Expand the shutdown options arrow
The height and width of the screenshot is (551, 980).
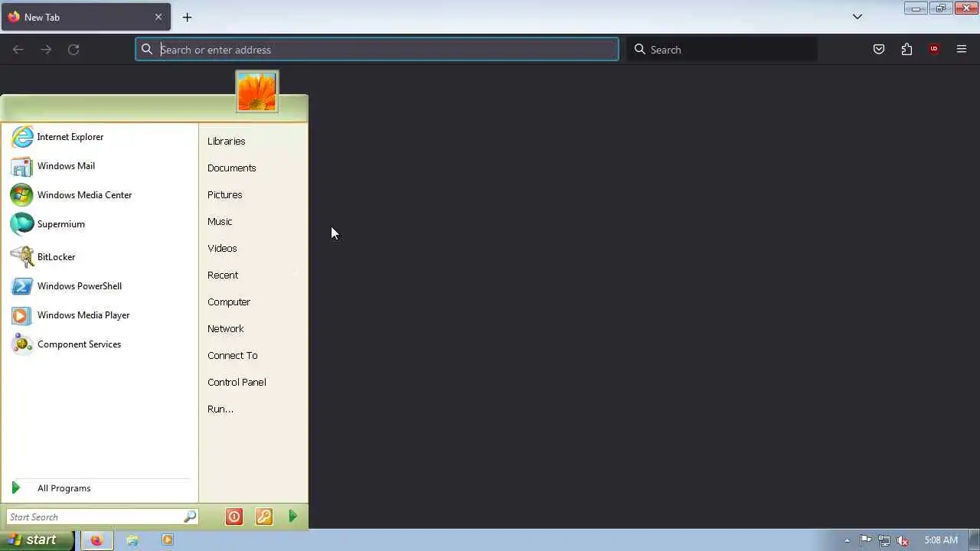[292, 517]
